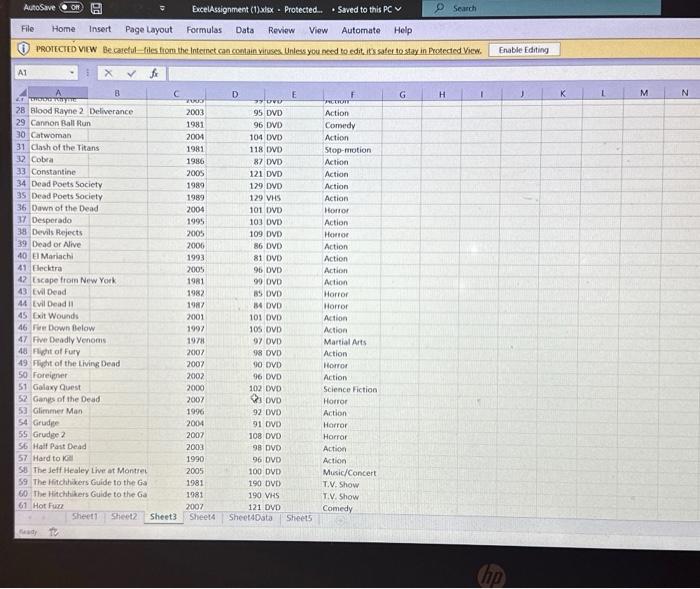
Task: Select column F header
Action: (353, 95)
